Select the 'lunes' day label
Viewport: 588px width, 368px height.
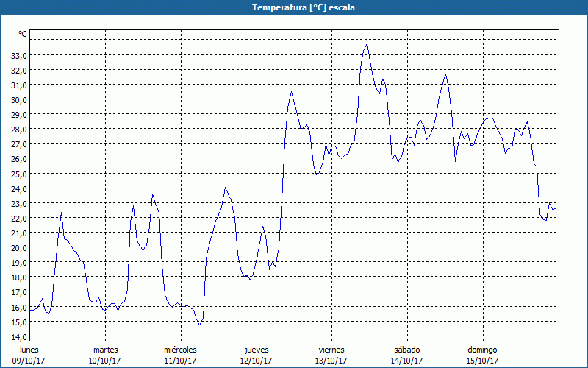(x=29, y=350)
